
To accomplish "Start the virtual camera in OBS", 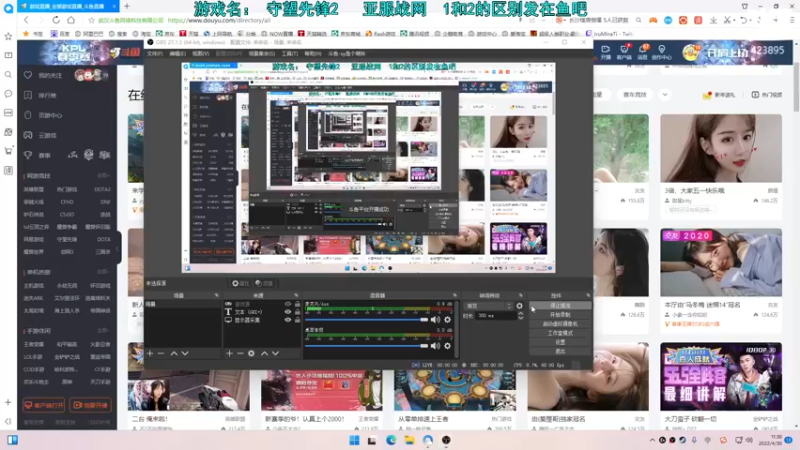I will coord(560,324).
